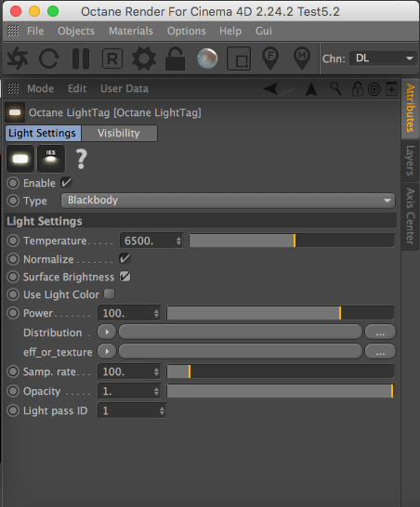Click the target circle mode icon

click(374, 89)
